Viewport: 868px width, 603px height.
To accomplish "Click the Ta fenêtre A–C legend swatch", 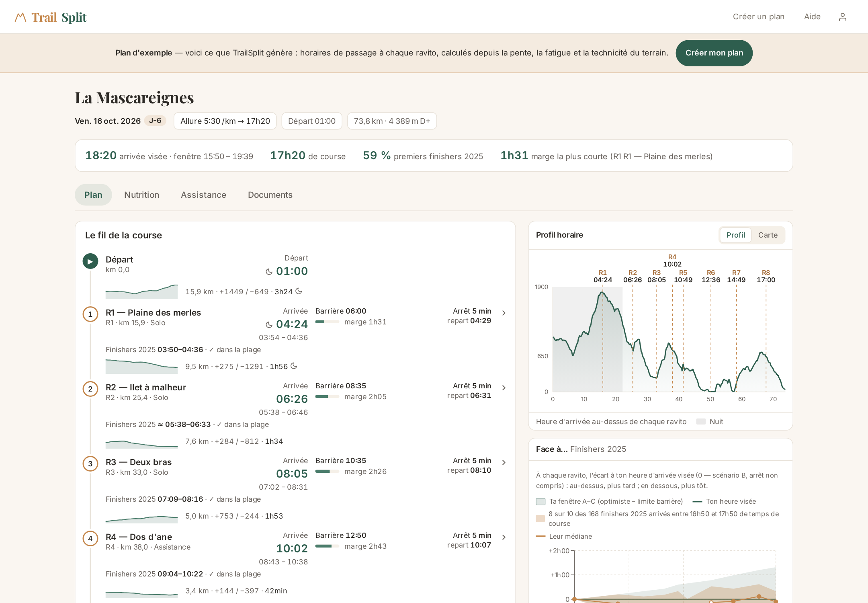I will point(540,502).
